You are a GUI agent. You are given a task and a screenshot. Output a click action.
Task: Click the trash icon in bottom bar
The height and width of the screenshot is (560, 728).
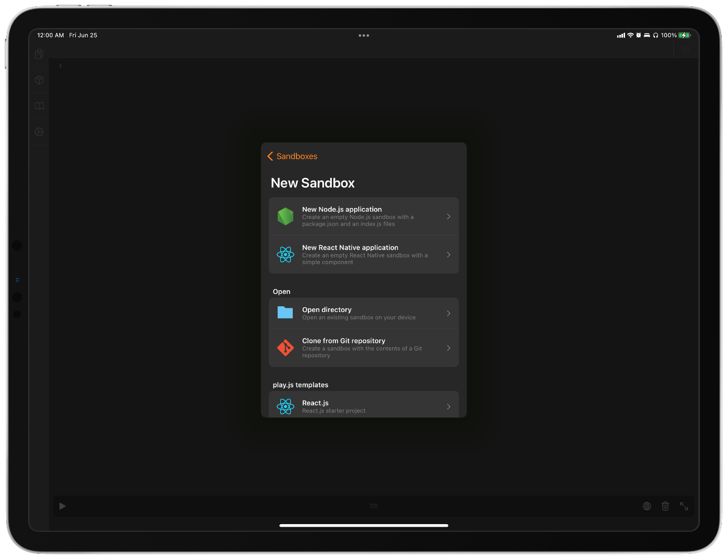[665, 506]
